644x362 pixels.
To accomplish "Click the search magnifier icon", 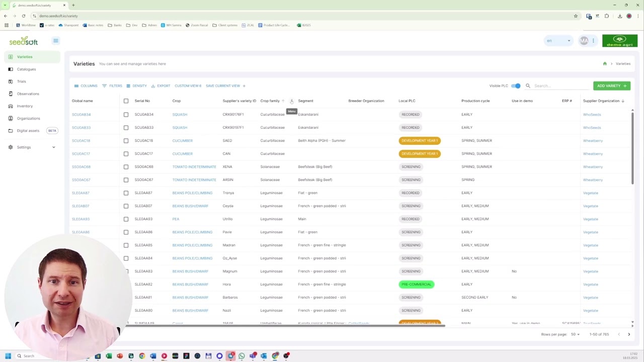I will coord(528,86).
